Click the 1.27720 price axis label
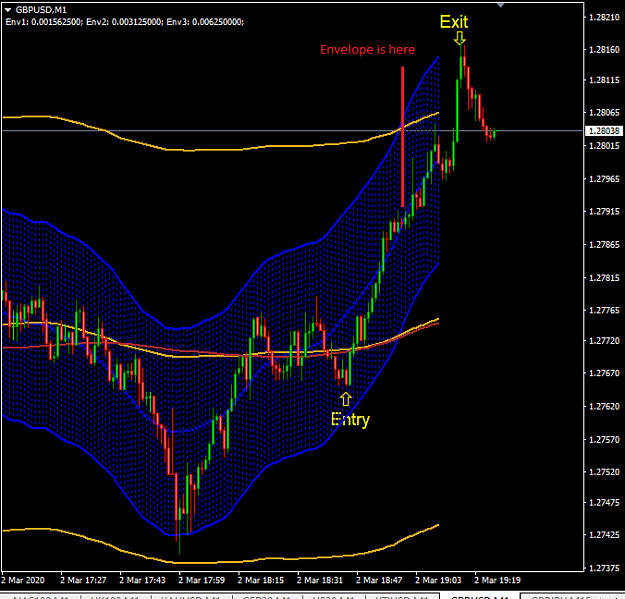 (x=604, y=341)
